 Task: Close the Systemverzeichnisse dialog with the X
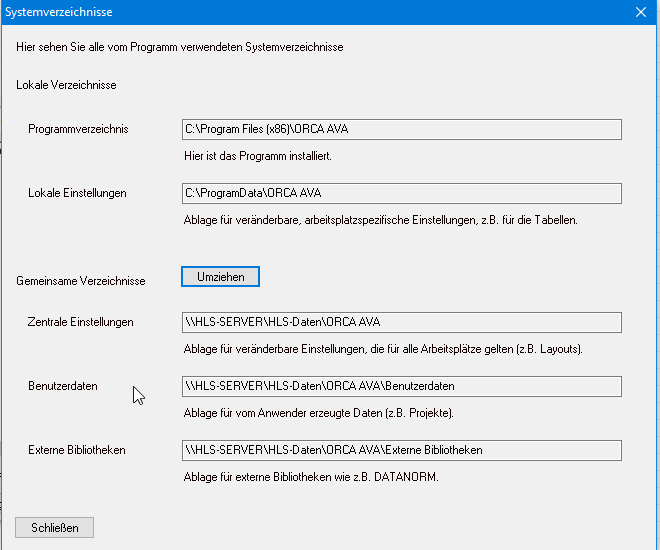(x=641, y=12)
